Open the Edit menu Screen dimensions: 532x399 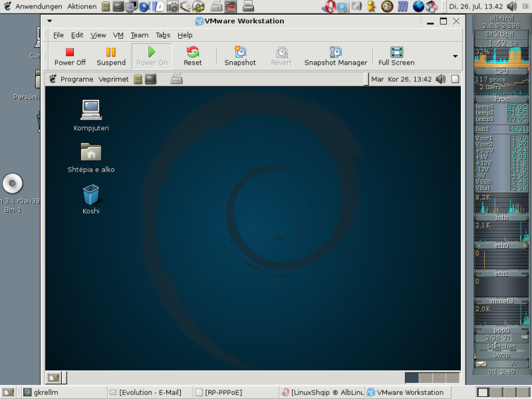coord(77,35)
